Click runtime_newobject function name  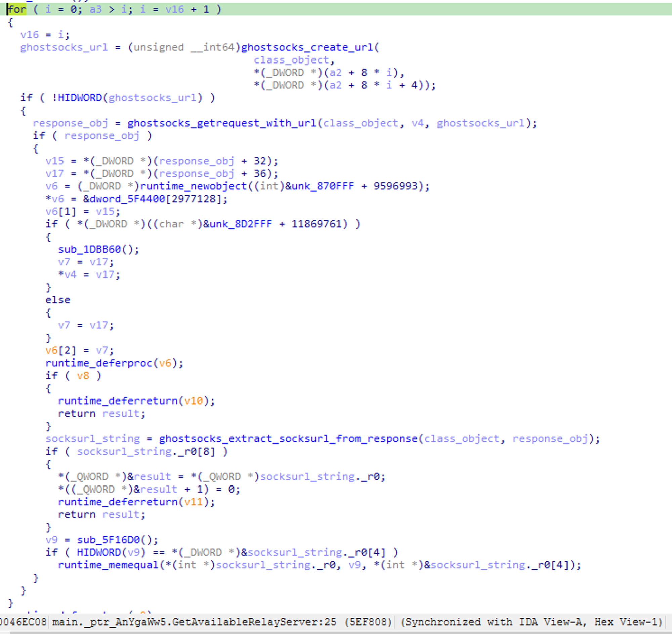click(193, 186)
